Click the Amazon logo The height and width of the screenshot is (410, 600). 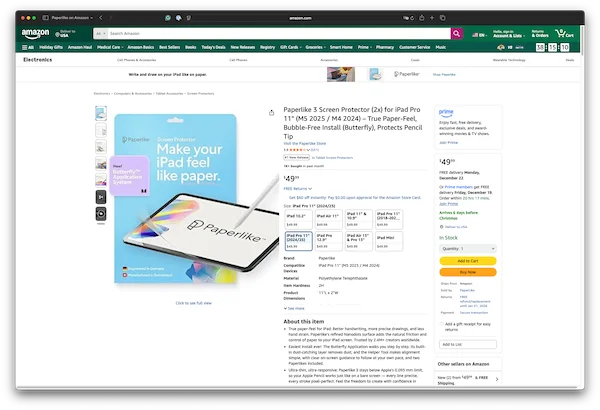(35, 34)
